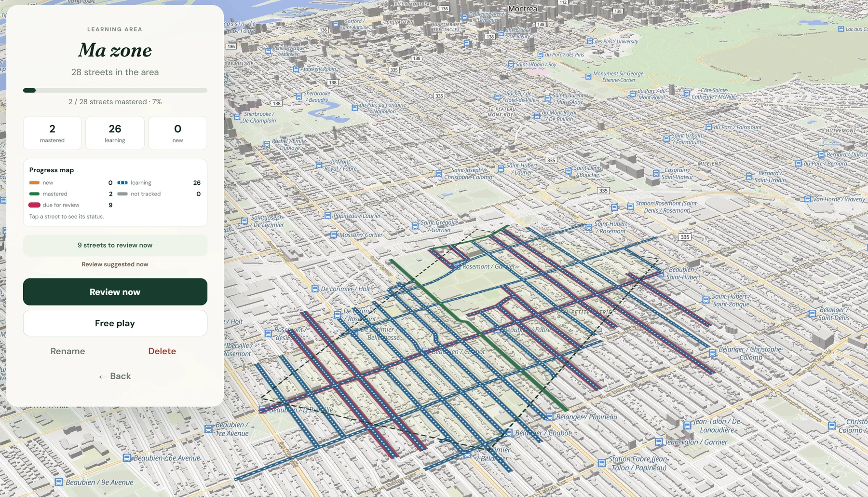Click Beaubien / Fabre stop icon

tap(498, 330)
